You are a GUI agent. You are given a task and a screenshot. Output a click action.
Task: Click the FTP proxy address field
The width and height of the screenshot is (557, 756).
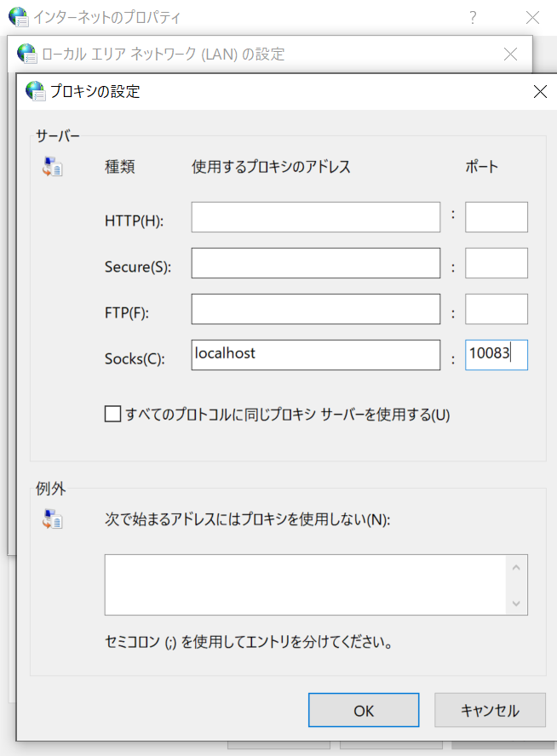pos(315,309)
